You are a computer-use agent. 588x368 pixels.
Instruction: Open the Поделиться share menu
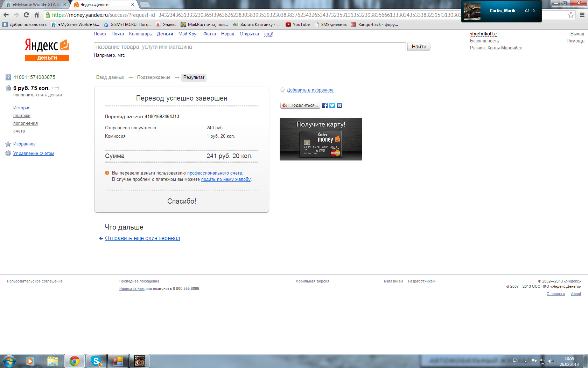click(x=300, y=105)
